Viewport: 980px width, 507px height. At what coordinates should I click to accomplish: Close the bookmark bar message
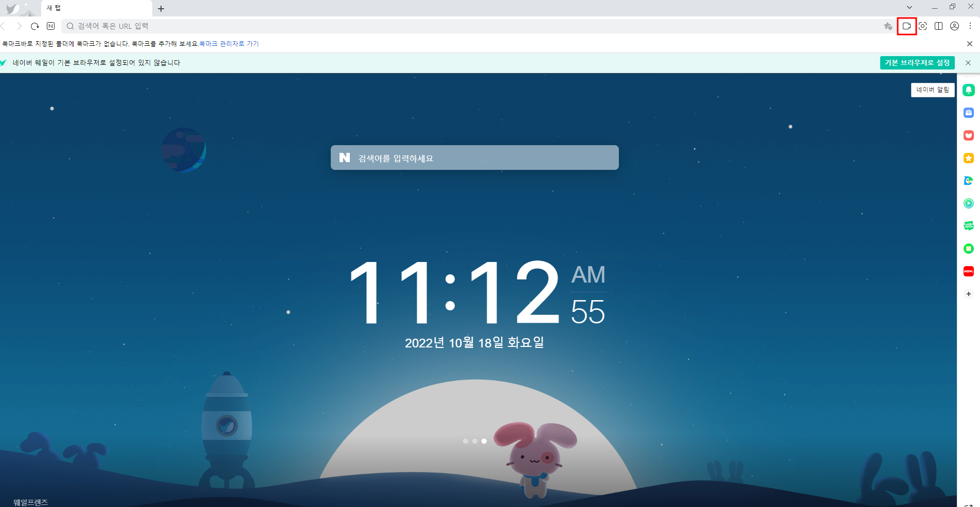coord(970,44)
